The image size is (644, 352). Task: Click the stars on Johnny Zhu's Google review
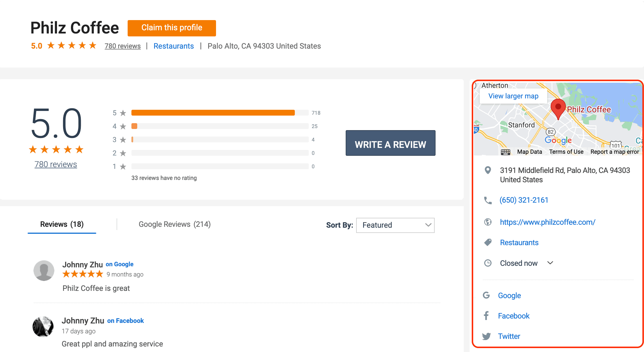pyautogui.click(x=83, y=274)
